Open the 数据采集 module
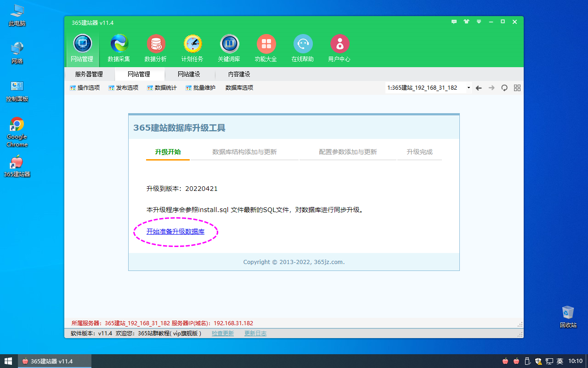The image size is (588, 368). [119, 48]
